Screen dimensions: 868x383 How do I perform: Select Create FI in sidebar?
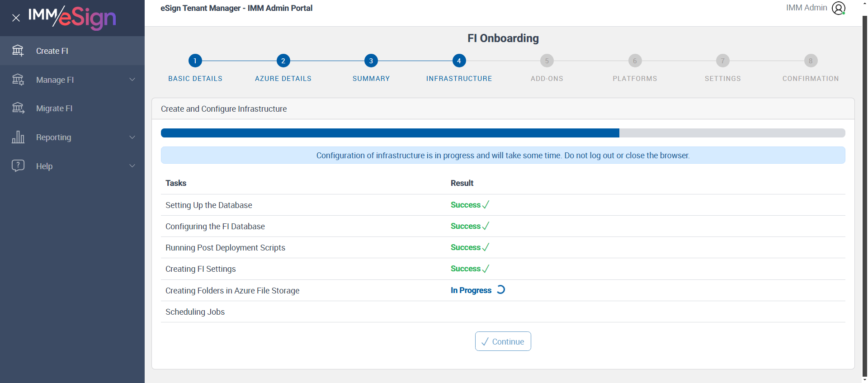coord(52,51)
